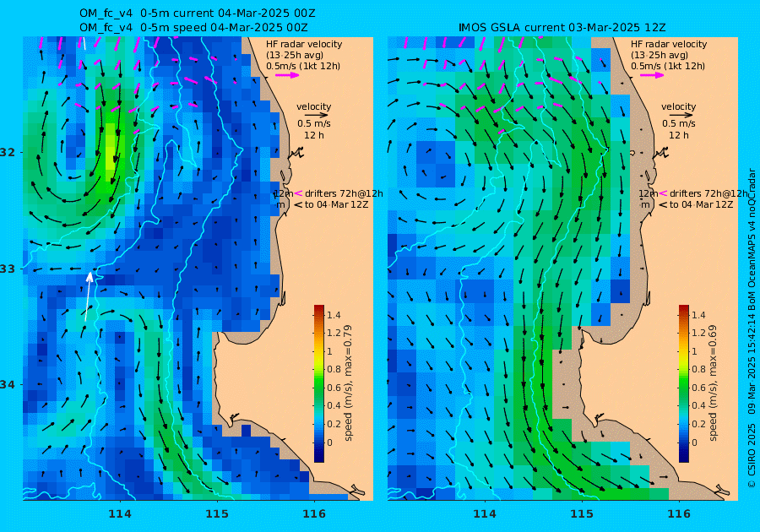This screenshot has height=532, width=760.
Task: Click the 'velocity' label in IMOS GSLA panel
Action: pyautogui.click(x=679, y=106)
